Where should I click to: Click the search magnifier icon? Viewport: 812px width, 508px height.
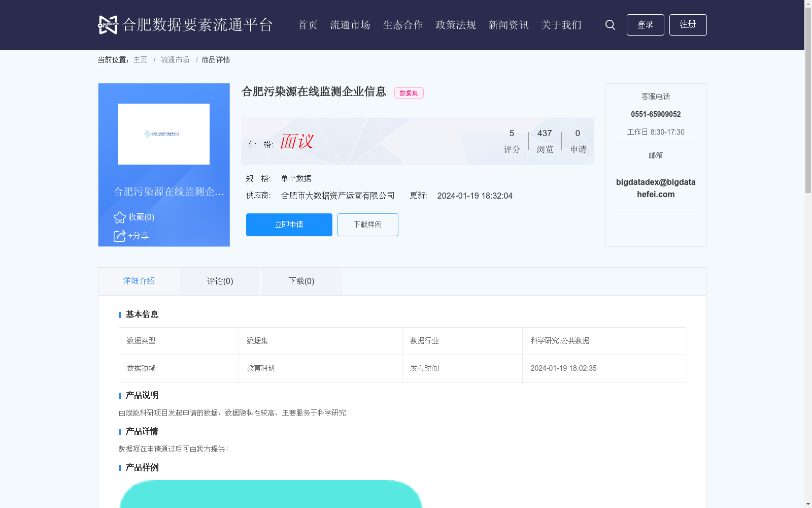610,24
